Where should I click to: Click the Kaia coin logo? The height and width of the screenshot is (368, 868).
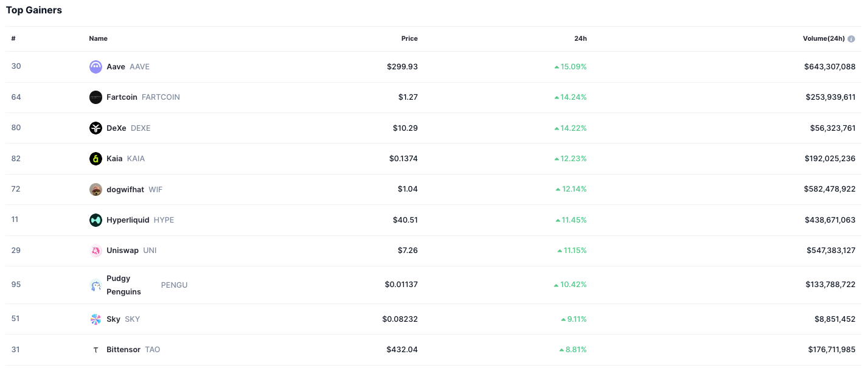point(95,159)
